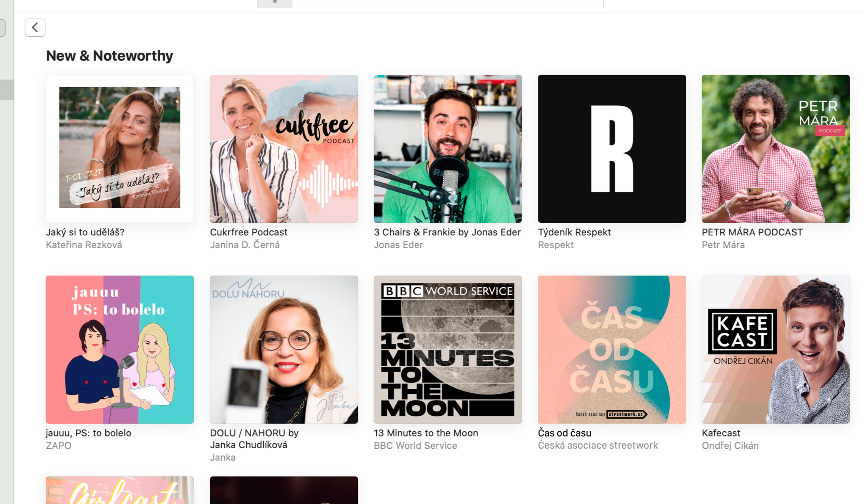Click author name Kateřina Rezková
Viewport: 864px width, 504px height.
pos(84,245)
